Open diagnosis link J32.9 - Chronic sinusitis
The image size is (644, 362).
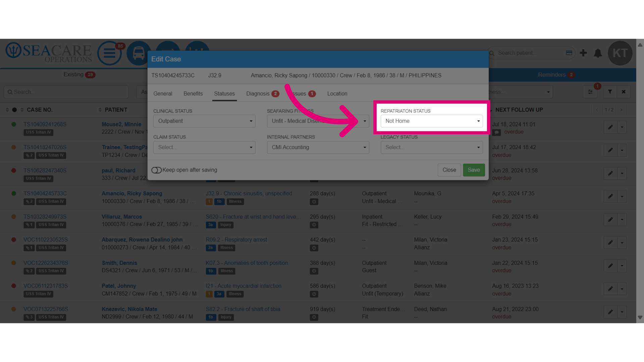(249, 193)
